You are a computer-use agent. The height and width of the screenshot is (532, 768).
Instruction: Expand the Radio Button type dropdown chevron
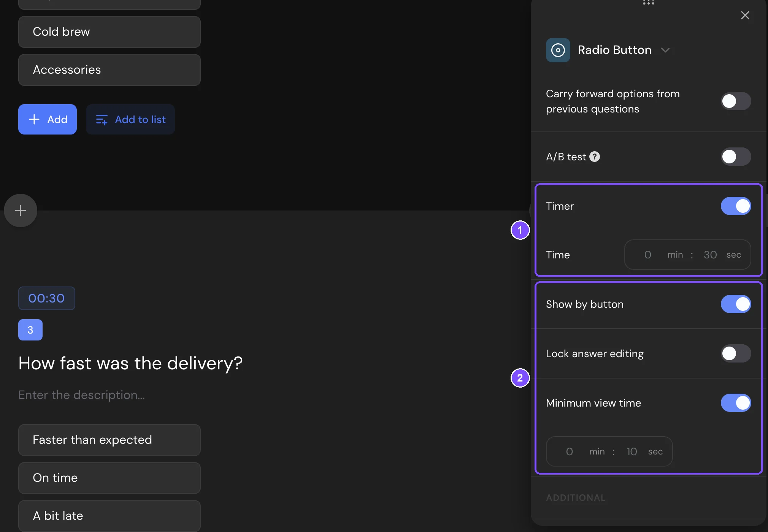(665, 50)
